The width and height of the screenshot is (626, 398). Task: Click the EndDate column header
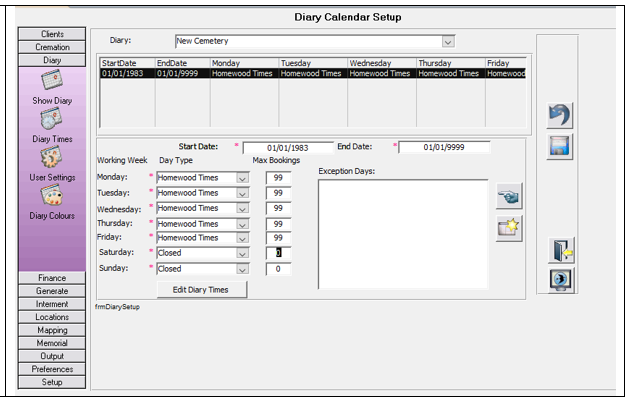[182, 63]
